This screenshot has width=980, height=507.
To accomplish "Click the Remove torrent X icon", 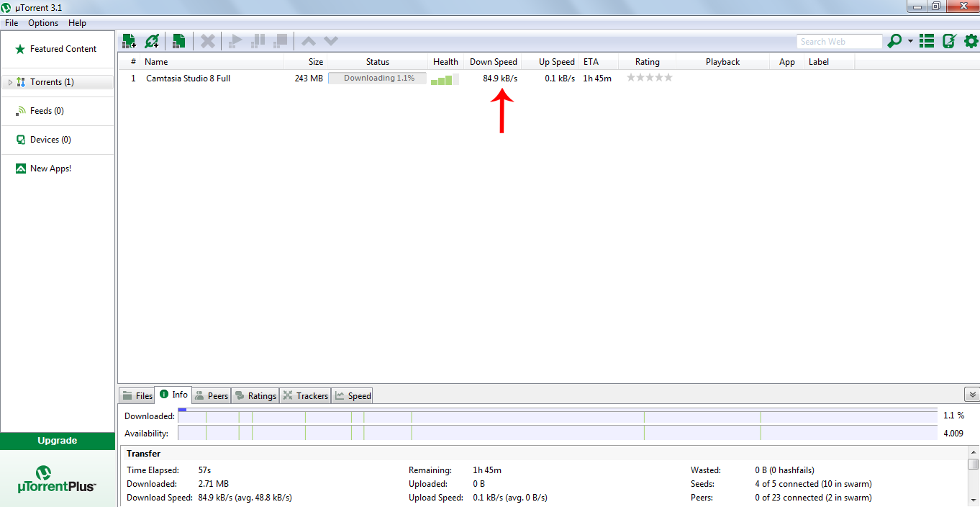I will coord(207,41).
